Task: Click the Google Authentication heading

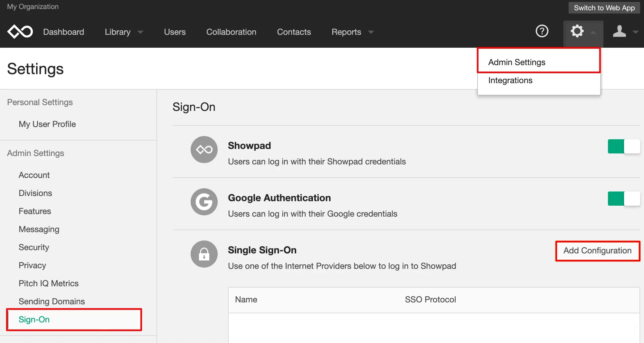Action: point(279,198)
